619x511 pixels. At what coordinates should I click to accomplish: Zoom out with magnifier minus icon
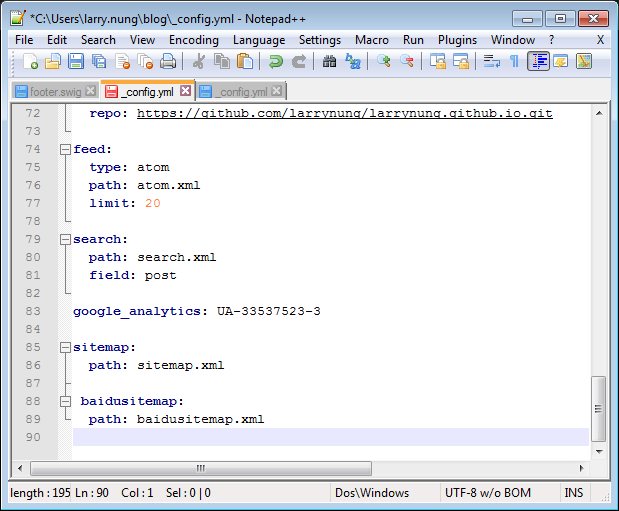(407, 62)
